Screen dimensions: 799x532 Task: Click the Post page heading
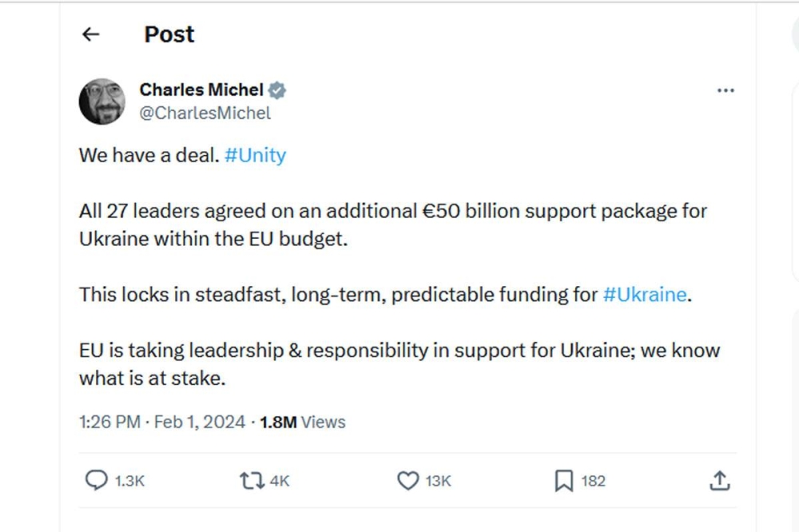tap(169, 34)
